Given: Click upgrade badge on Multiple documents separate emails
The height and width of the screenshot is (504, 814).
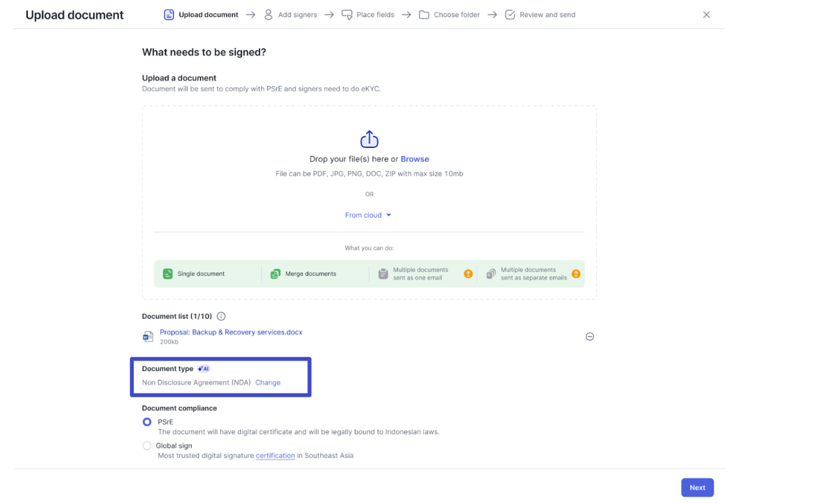Looking at the screenshot, I should [x=575, y=274].
